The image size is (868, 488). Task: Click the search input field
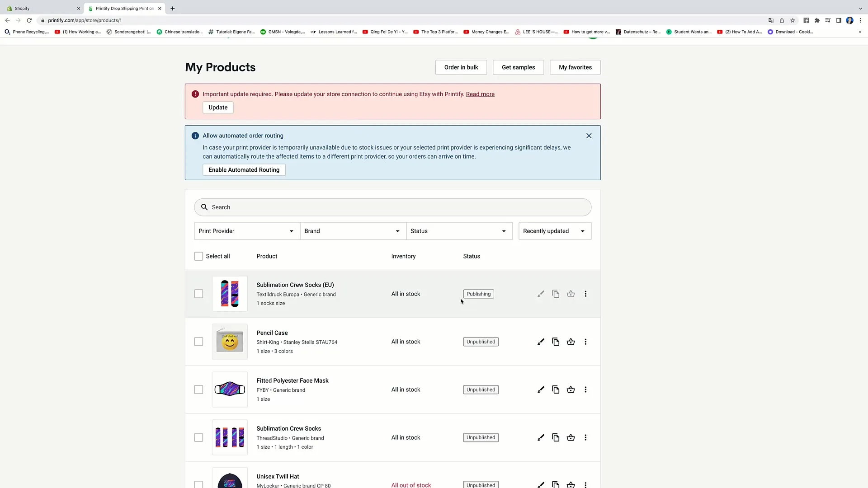[393, 207]
